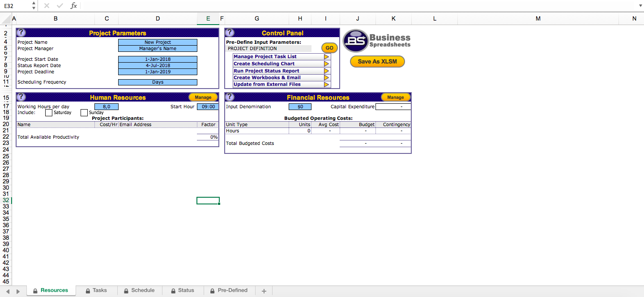
Task: Open the Financial Resources help icon
Action: (x=229, y=97)
